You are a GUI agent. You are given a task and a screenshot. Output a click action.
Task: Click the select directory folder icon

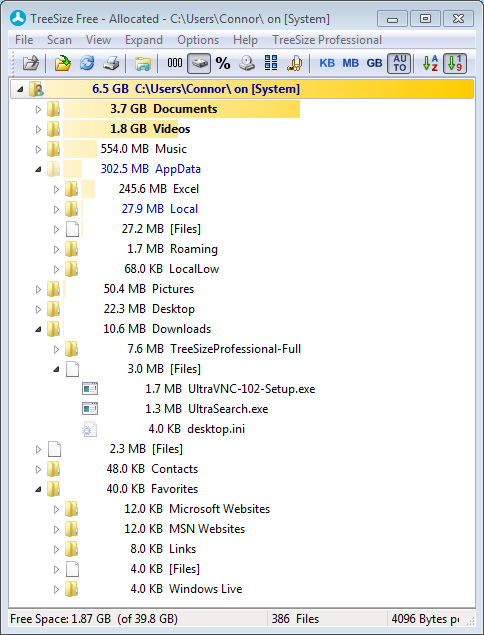point(63,64)
